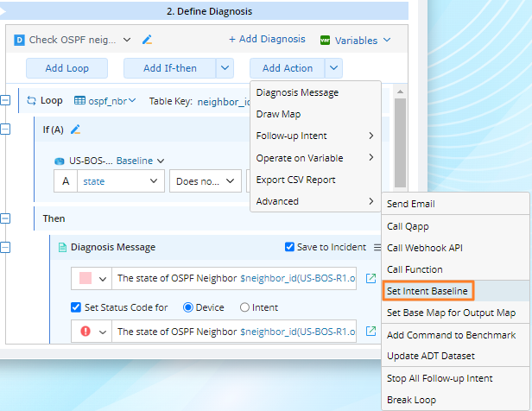
Task: Select Export CSV Report menu item
Action: pos(315,180)
